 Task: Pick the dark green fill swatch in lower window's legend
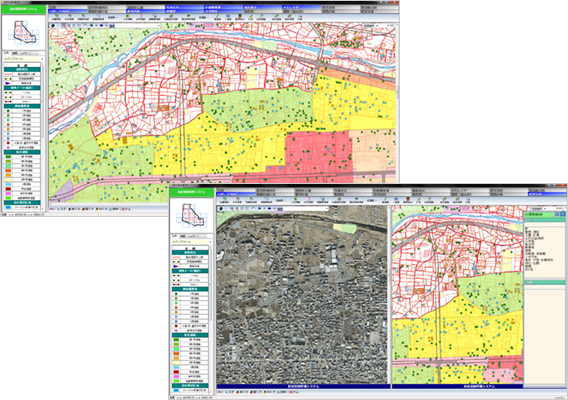pos(176,340)
